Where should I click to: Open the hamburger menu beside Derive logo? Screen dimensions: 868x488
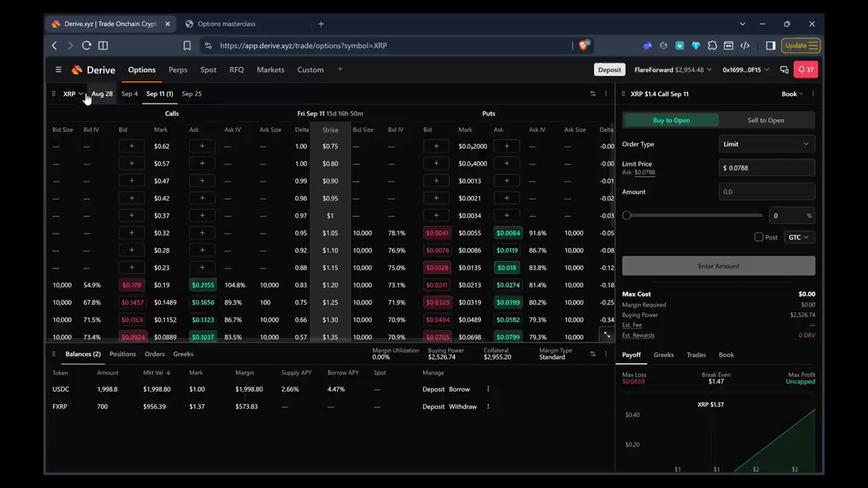(59, 70)
